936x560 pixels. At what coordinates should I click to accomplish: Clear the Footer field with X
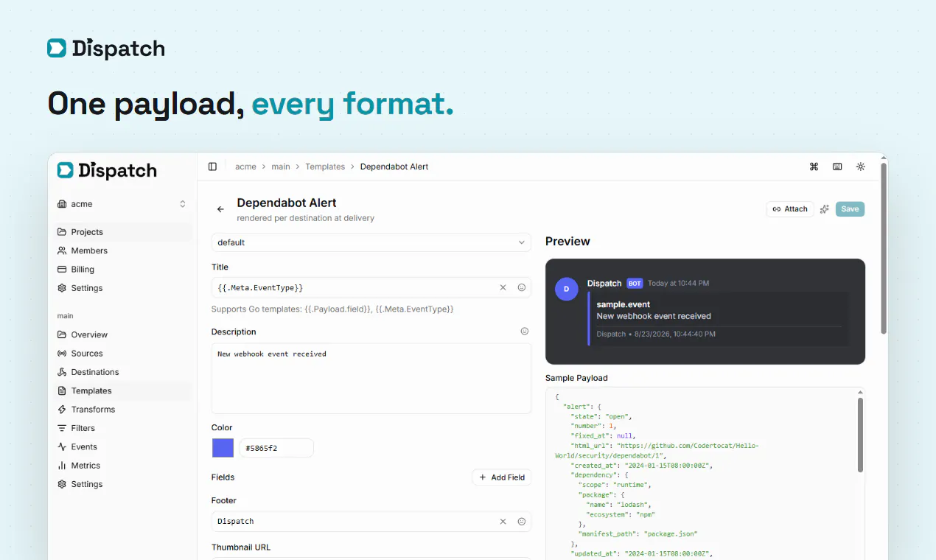coord(503,521)
